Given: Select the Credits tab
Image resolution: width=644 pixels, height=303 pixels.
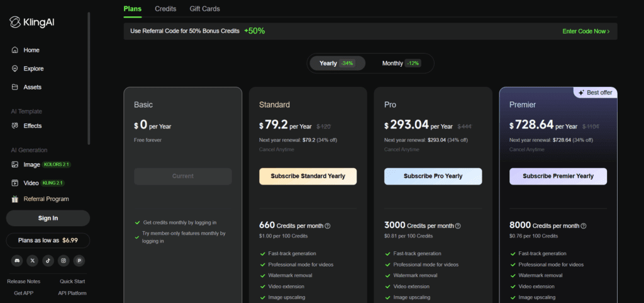Looking at the screenshot, I should (165, 9).
